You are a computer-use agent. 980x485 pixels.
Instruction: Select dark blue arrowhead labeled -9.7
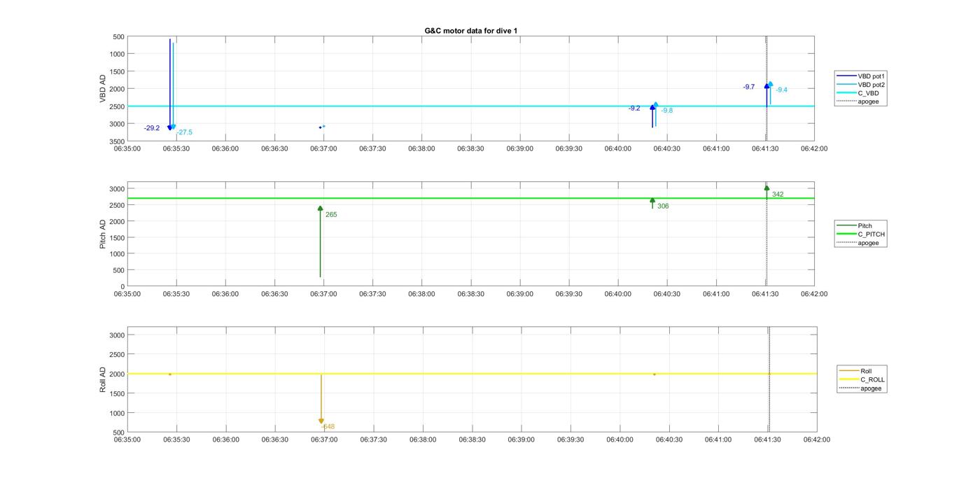point(767,86)
